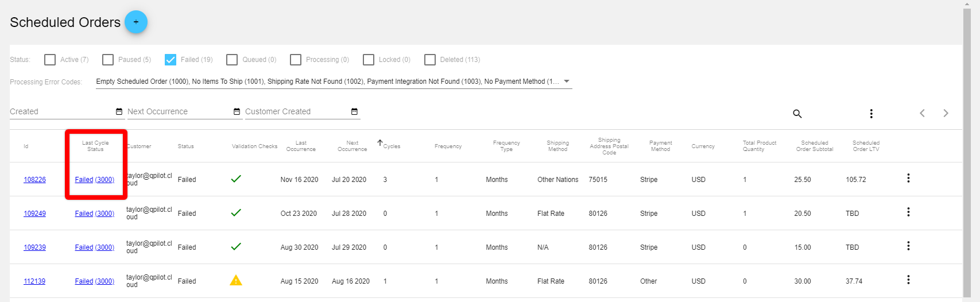This screenshot has width=980, height=302.
Task: Open Failed (3000) link for order 109239
Action: click(95, 247)
